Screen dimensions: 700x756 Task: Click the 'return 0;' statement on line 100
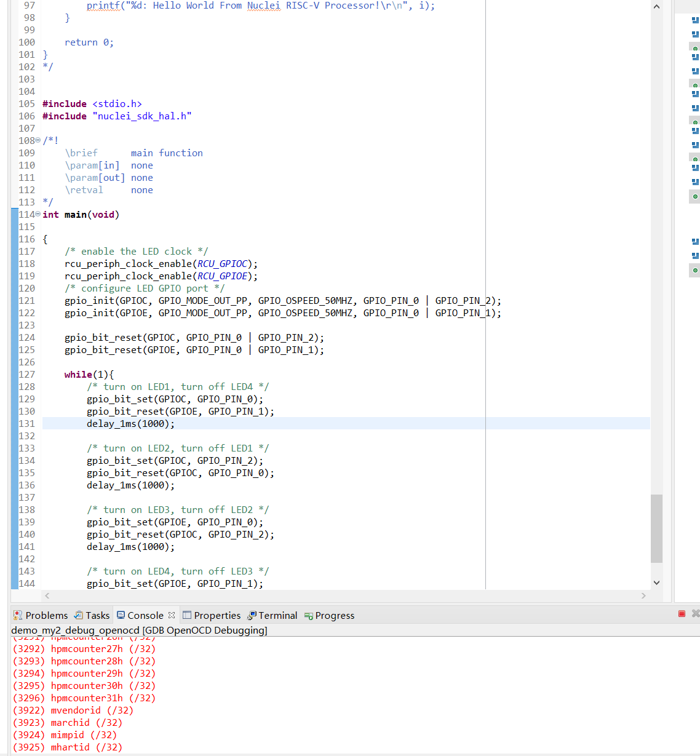[89, 42]
